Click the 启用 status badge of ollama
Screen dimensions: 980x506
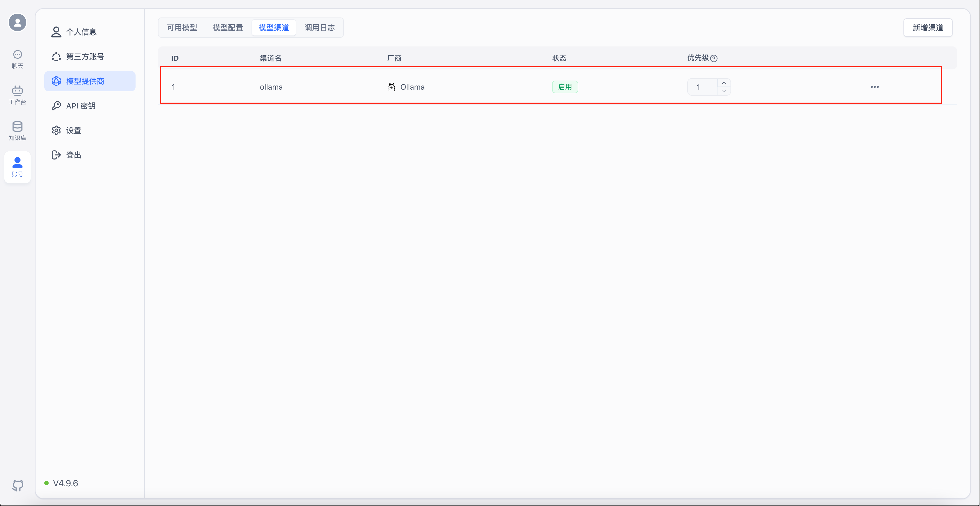(x=565, y=87)
